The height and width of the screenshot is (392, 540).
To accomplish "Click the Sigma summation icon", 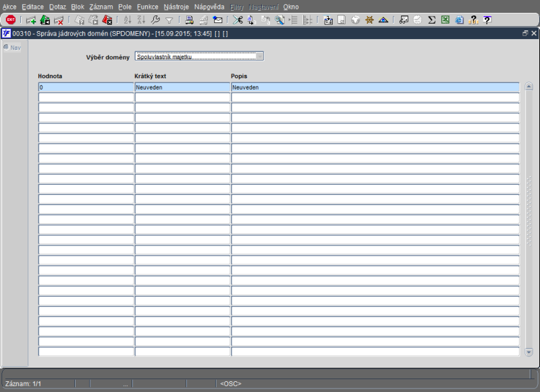I will click(431, 20).
